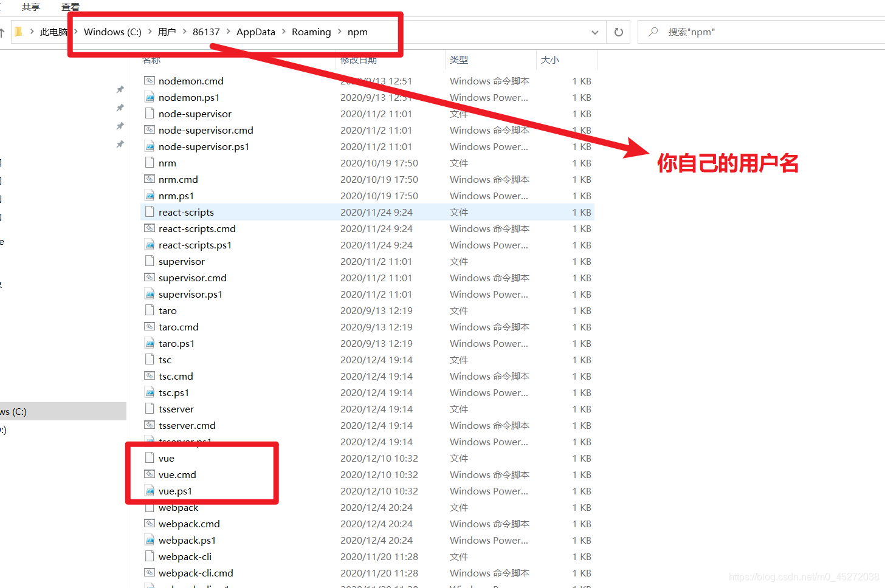Select the webpack.ps1 file name
The image size is (885, 588).
(x=187, y=540)
